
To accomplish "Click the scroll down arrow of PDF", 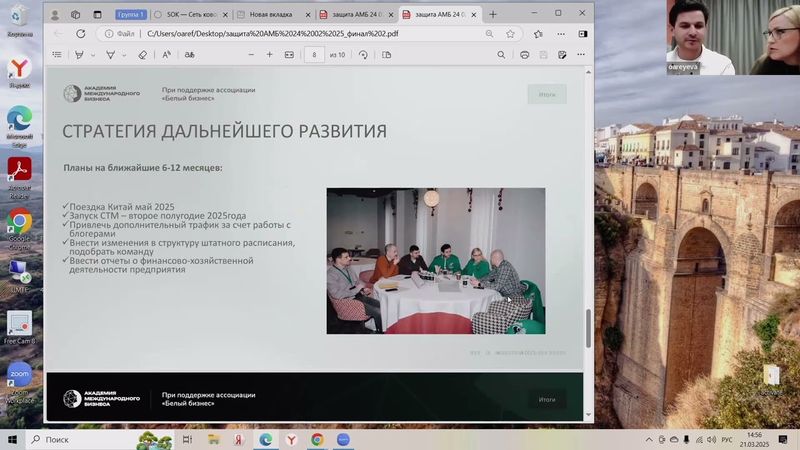I will [588, 415].
